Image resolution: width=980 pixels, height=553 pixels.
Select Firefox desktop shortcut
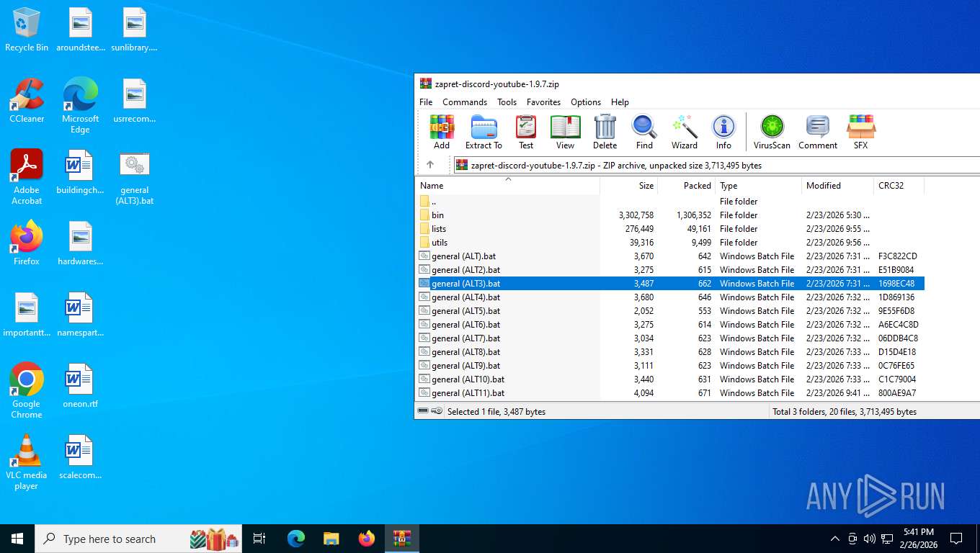click(27, 243)
